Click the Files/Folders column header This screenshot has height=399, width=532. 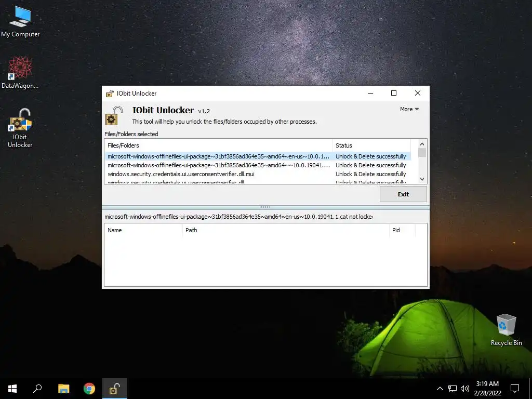[x=219, y=145]
